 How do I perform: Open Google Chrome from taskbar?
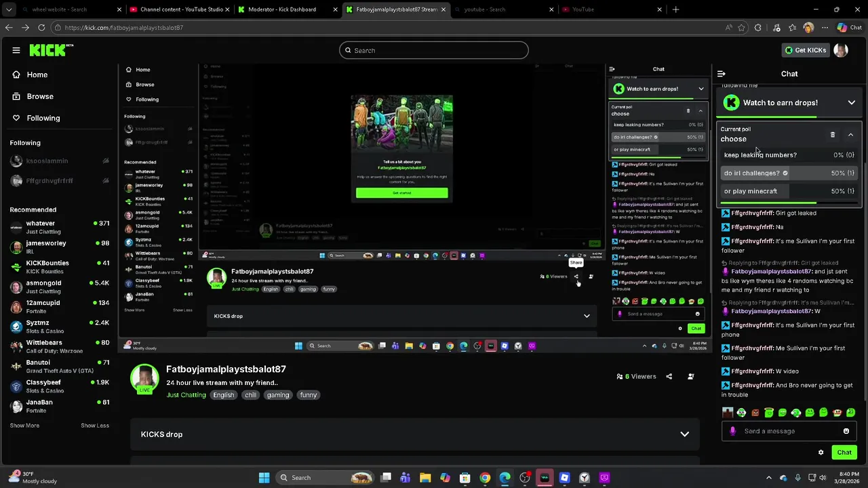click(485, 478)
